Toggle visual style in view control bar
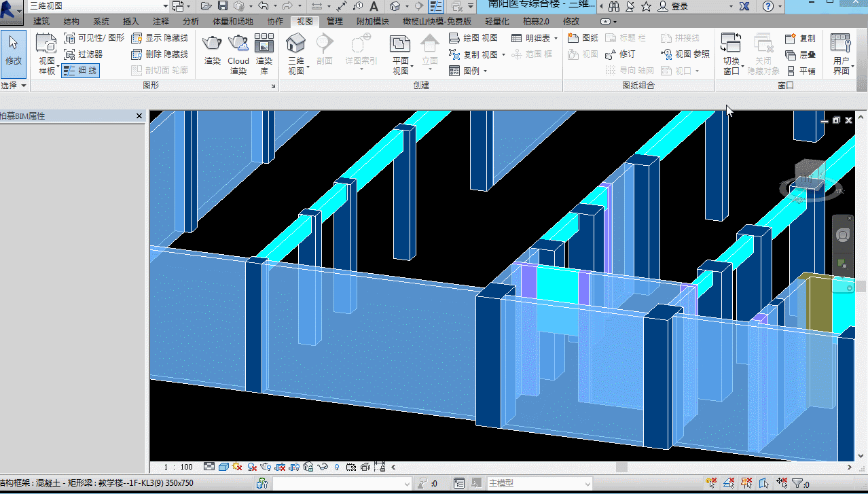Screen dimensions: 868x494 (x=223, y=467)
